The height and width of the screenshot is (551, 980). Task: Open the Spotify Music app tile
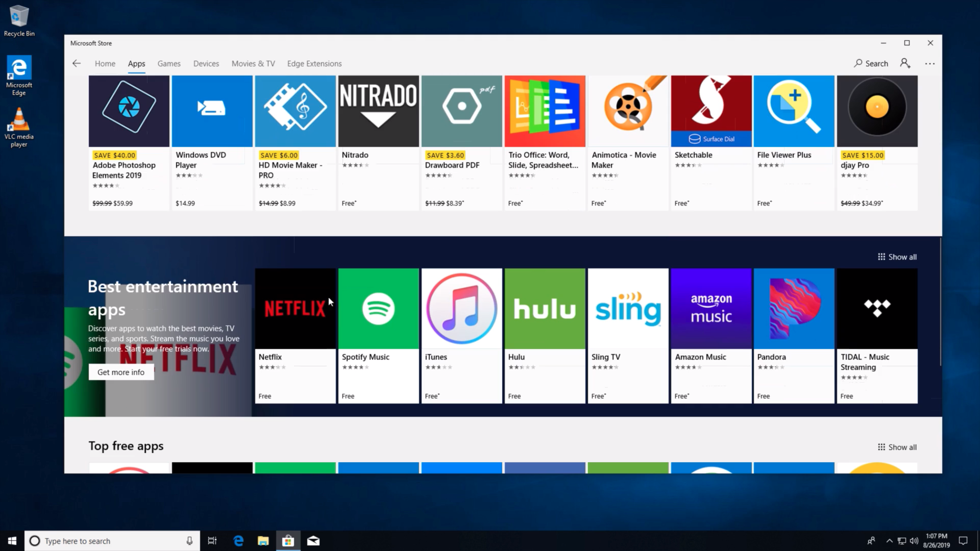[x=378, y=336]
